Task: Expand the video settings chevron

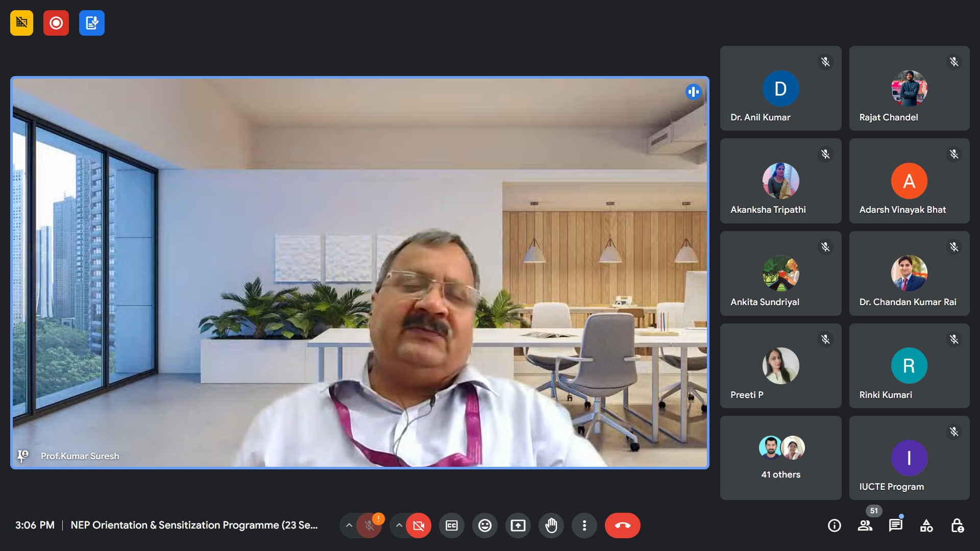Action: [399, 525]
